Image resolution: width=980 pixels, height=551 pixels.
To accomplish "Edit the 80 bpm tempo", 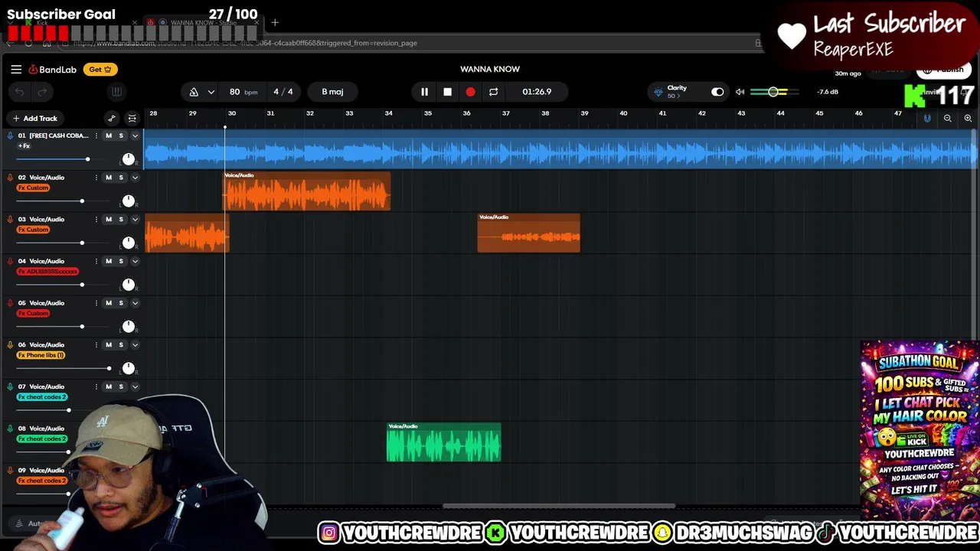I will (x=243, y=92).
